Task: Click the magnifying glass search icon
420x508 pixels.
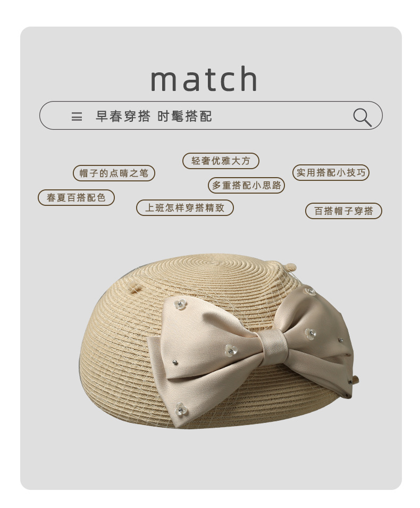Action: click(363, 117)
